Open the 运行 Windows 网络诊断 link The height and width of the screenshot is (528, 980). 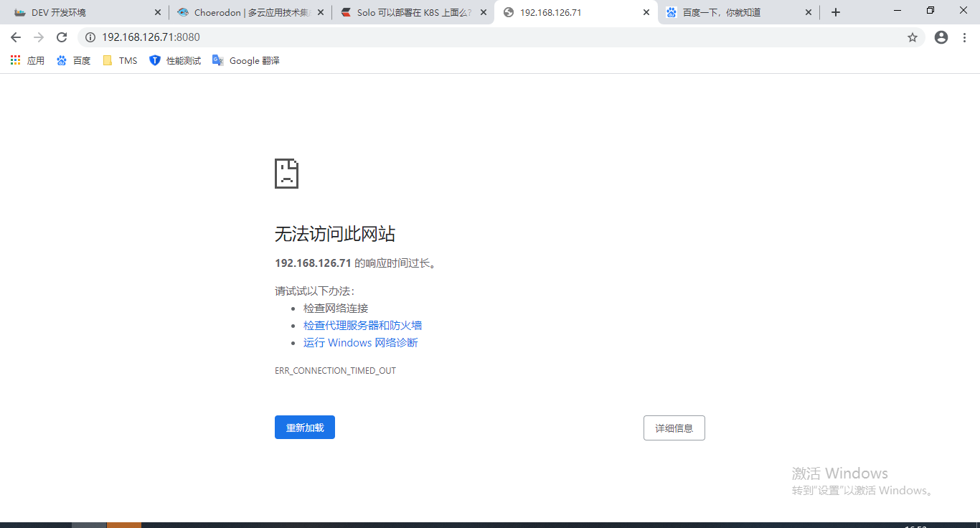point(361,343)
